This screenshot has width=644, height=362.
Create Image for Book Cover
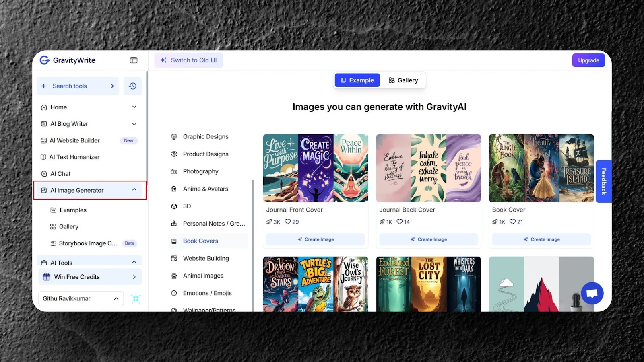pyautogui.click(x=541, y=239)
